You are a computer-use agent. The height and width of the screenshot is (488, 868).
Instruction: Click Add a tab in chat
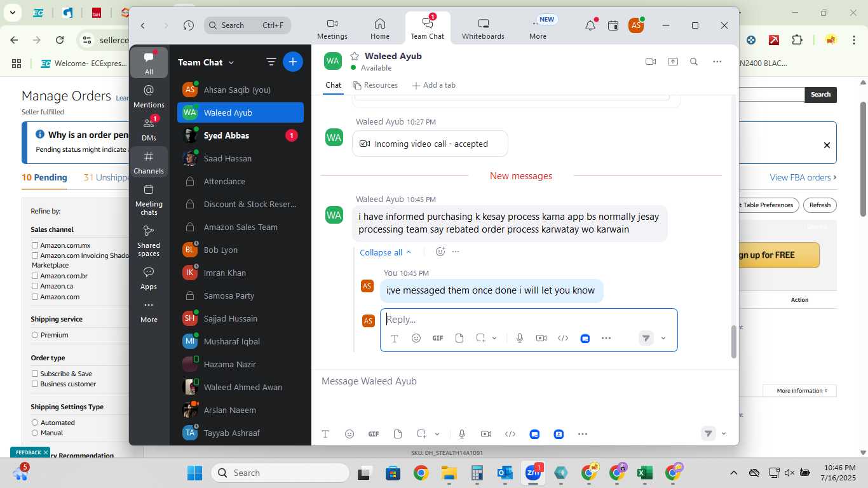pos(433,85)
